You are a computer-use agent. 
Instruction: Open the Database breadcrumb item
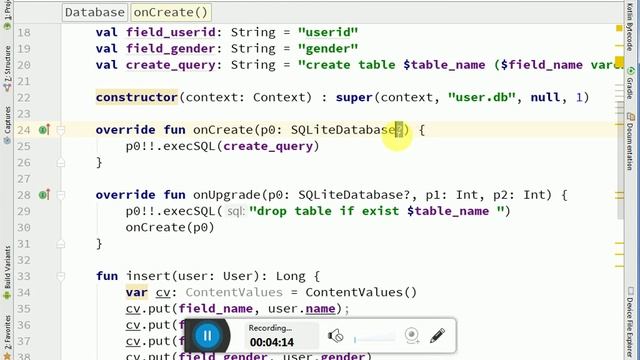[95, 12]
